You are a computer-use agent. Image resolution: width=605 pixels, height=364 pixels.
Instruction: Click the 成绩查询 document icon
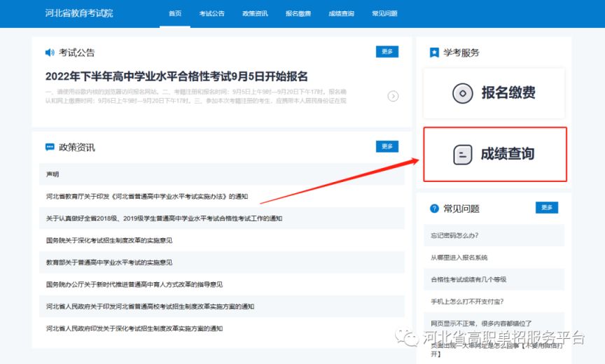coord(463,154)
